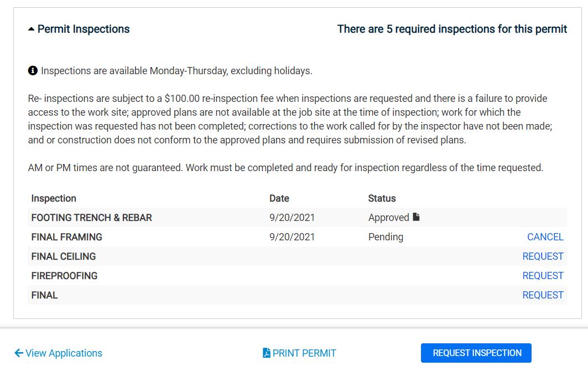588x371 pixels.
Task: Click the Status column header
Action: [x=381, y=198]
